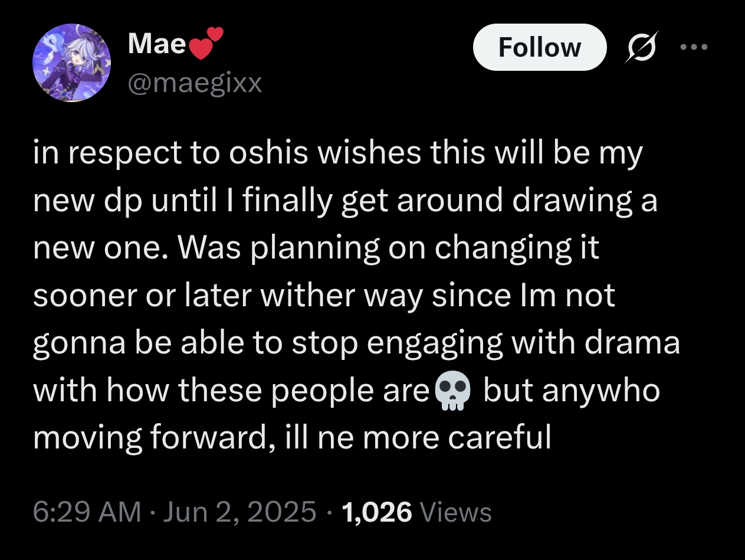Open the three-dot more options menu

tap(693, 47)
